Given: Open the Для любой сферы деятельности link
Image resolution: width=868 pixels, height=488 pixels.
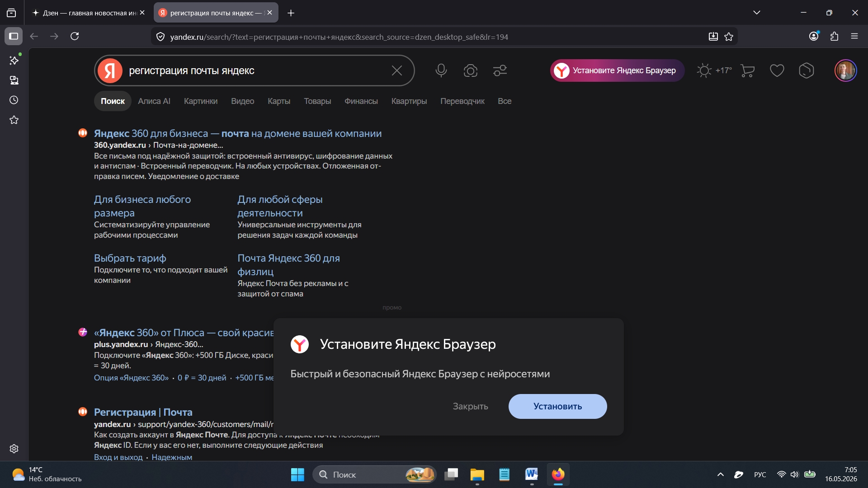Looking at the screenshot, I should 280,206.
